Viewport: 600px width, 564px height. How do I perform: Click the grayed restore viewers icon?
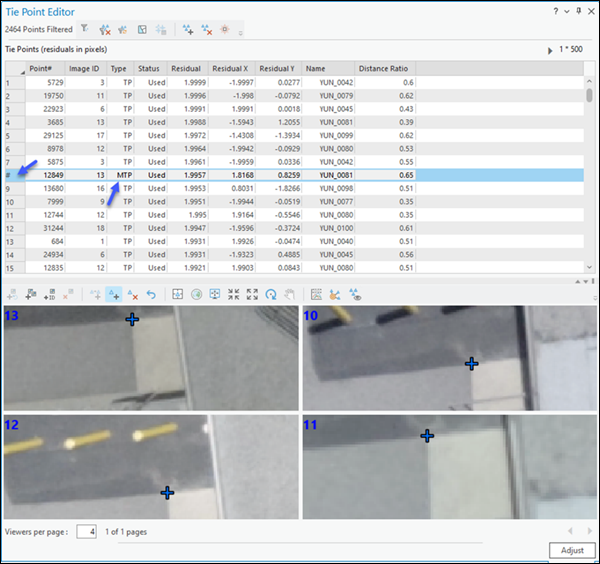pyautogui.click(x=12, y=294)
